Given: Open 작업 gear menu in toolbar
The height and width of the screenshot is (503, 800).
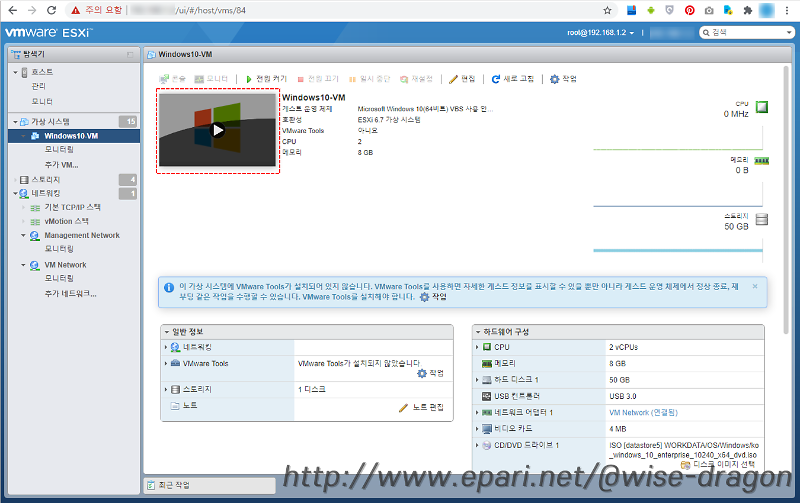Looking at the screenshot, I should [x=563, y=79].
